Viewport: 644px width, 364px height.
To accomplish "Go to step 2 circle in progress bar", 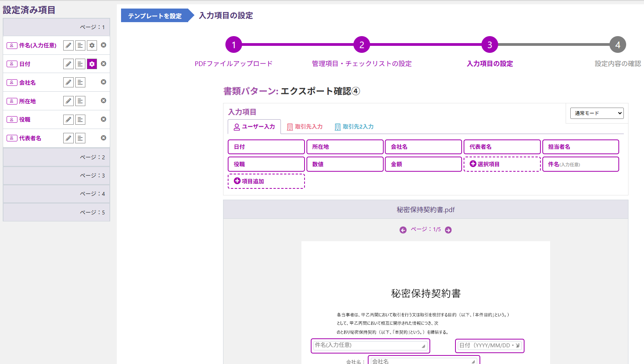I will tap(362, 45).
